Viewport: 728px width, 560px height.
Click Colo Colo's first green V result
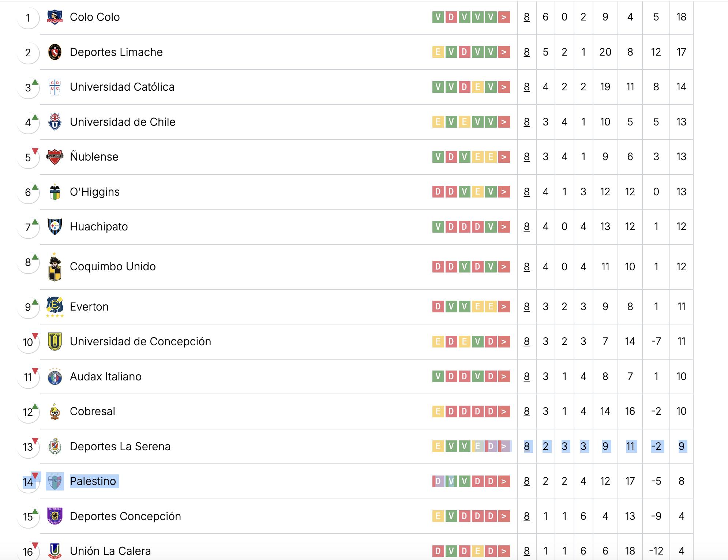click(x=438, y=17)
